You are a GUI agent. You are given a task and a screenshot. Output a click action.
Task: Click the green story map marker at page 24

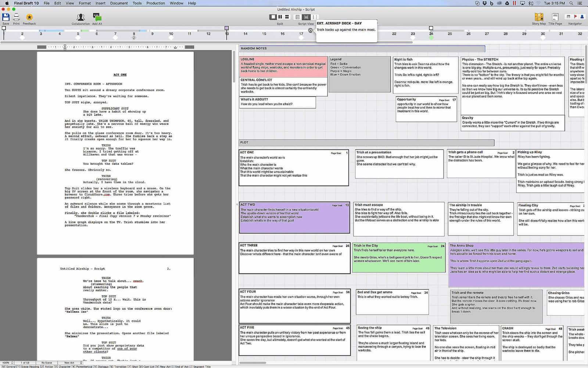(431, 38)
